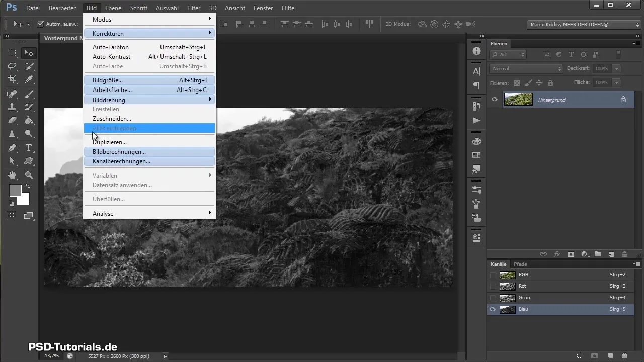The width and height of the screenshot is (644, 362).
Task: Swap foreground and background colors
Action: click(28, 187)
